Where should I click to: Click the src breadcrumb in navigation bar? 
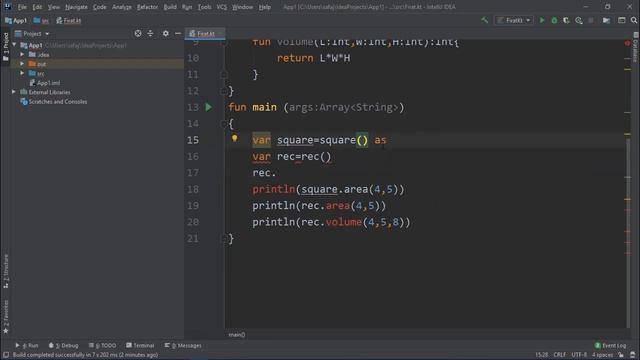(x=41, y=20)
